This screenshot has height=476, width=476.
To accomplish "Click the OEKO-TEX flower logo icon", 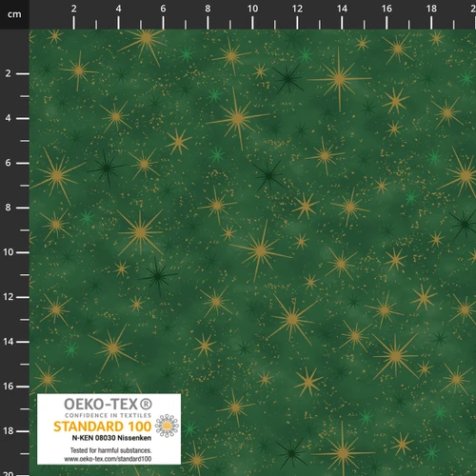I will 167,426.
